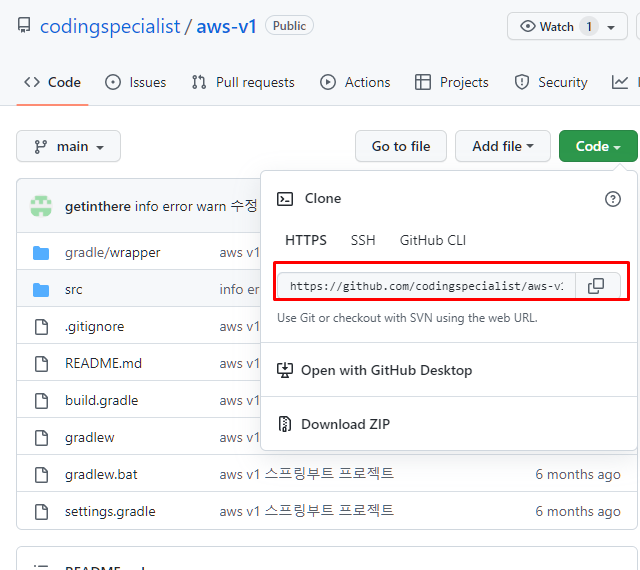
Task: Copy the clone URL with copy icon
Action: coord(596,286)
